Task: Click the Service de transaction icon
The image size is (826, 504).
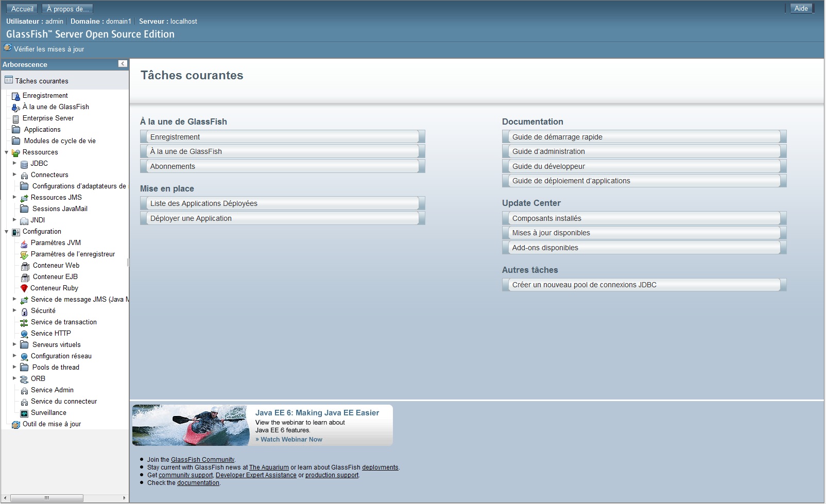Action: pyautogui.click(x=24, y=322)
